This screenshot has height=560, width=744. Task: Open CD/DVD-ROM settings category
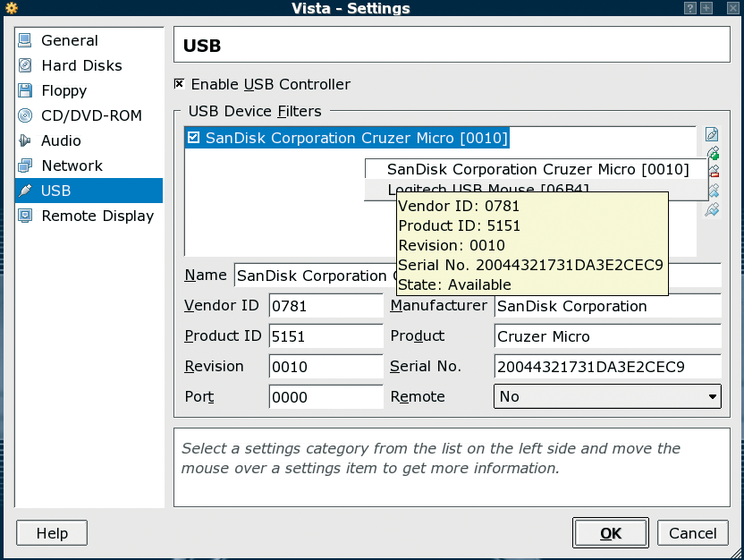[89, 115]
